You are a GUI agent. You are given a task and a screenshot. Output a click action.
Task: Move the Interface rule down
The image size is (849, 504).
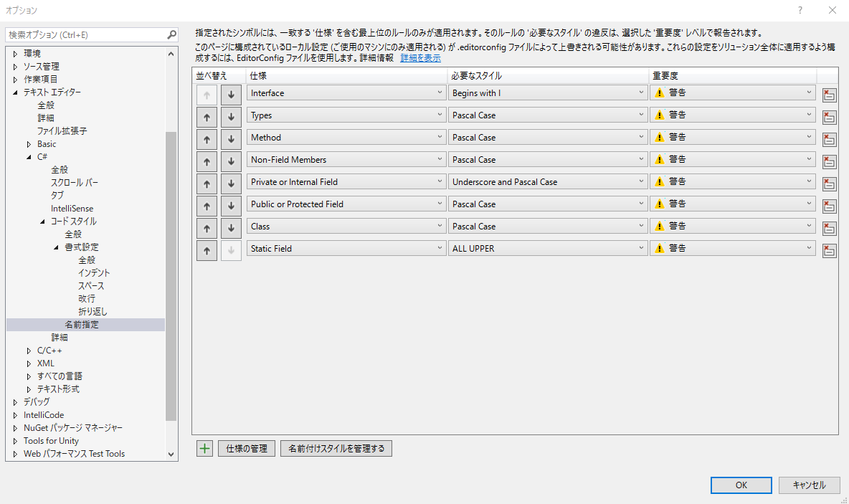click(231, 95)
